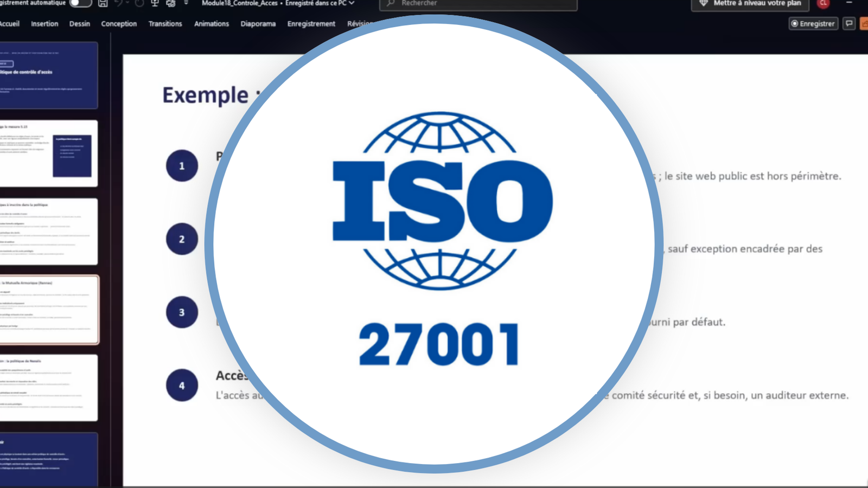The image size is (868, 488).
Task: Click the quick access icon left of customize arrow
Action: 170,3
